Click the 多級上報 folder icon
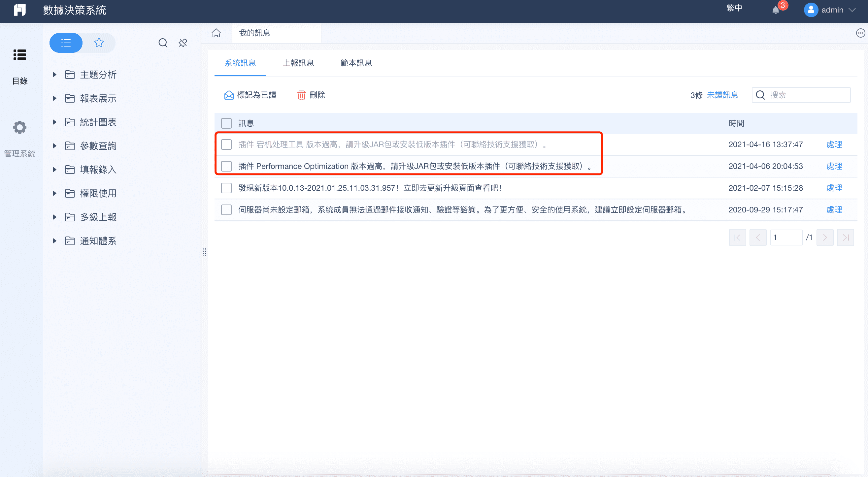Screen dimensions: 868x477 pos(70,217)
